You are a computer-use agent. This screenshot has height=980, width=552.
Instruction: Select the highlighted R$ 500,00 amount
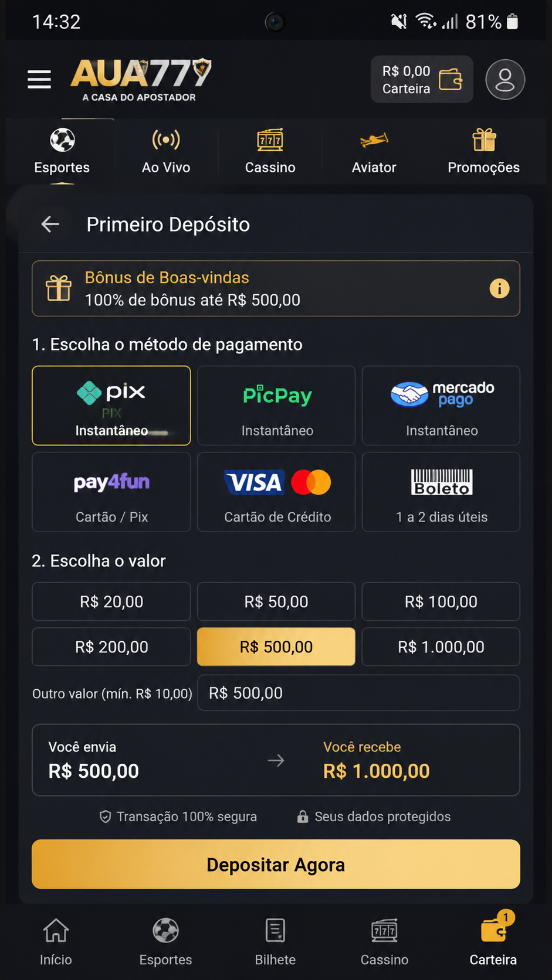click(x=276, y=646)
